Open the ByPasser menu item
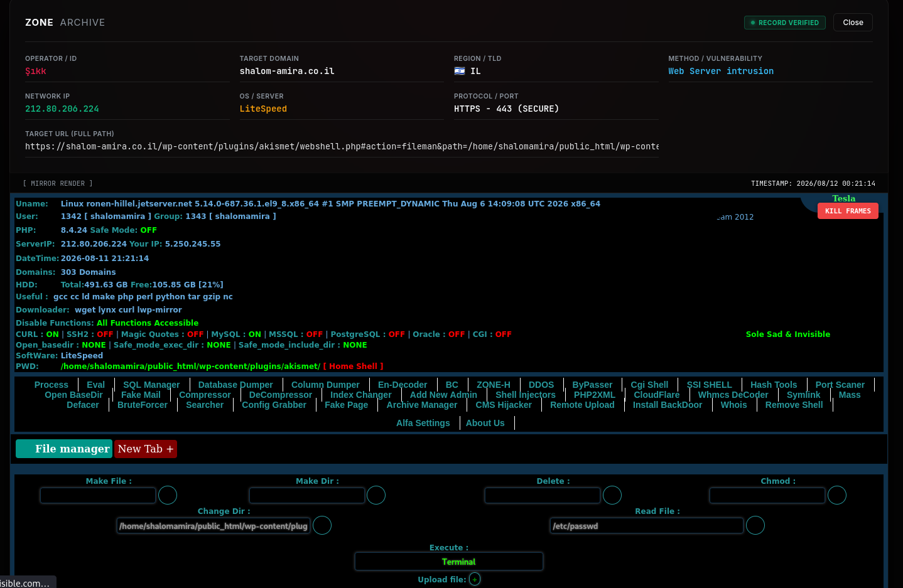 (x=592, y=385)
